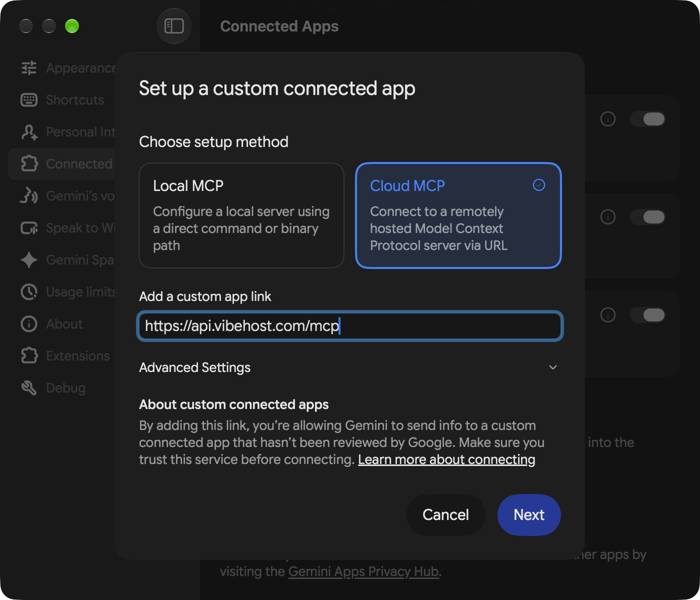
Task: Select the Cloud MCP setup method
Action: click(x=458, y=215)
